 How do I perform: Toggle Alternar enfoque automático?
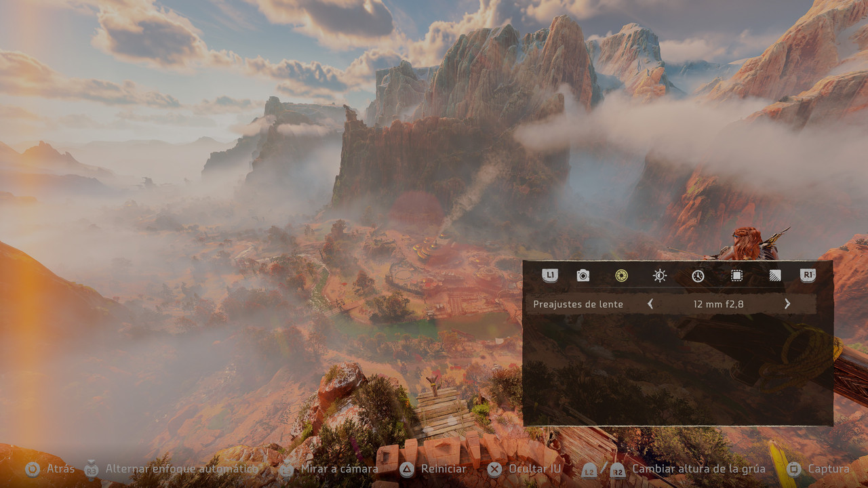click(x=182, y=468)
